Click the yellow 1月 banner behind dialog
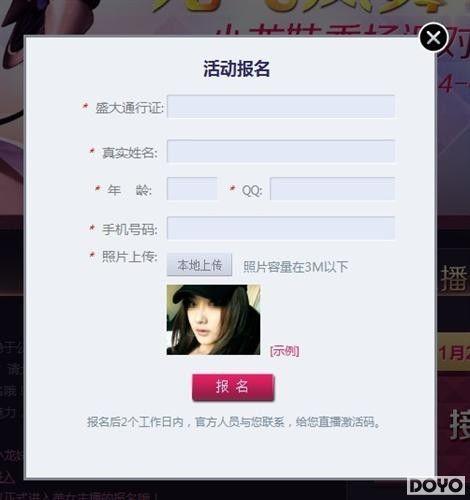This screenshot has width=470, height=500. pos(454,352)
